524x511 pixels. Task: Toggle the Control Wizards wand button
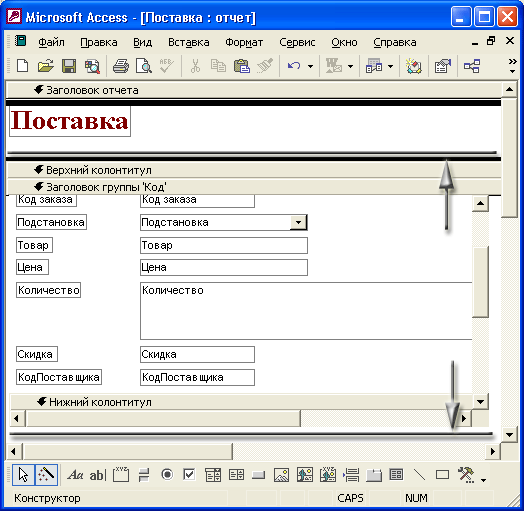[46, 475]
